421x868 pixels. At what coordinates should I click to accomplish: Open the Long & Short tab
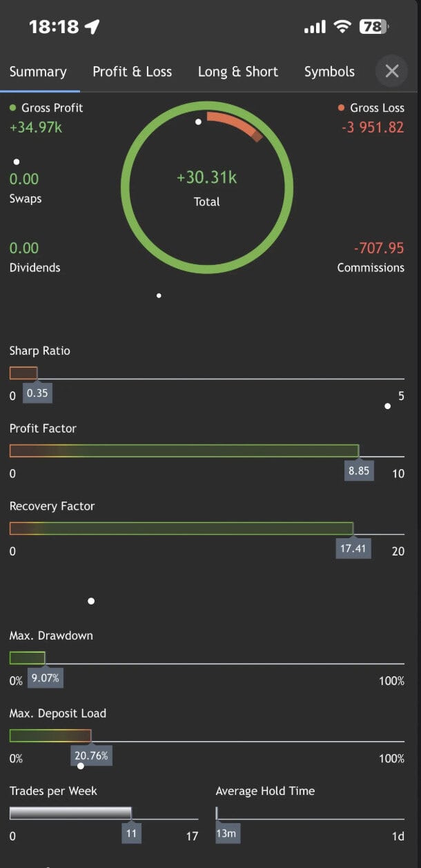238,72
